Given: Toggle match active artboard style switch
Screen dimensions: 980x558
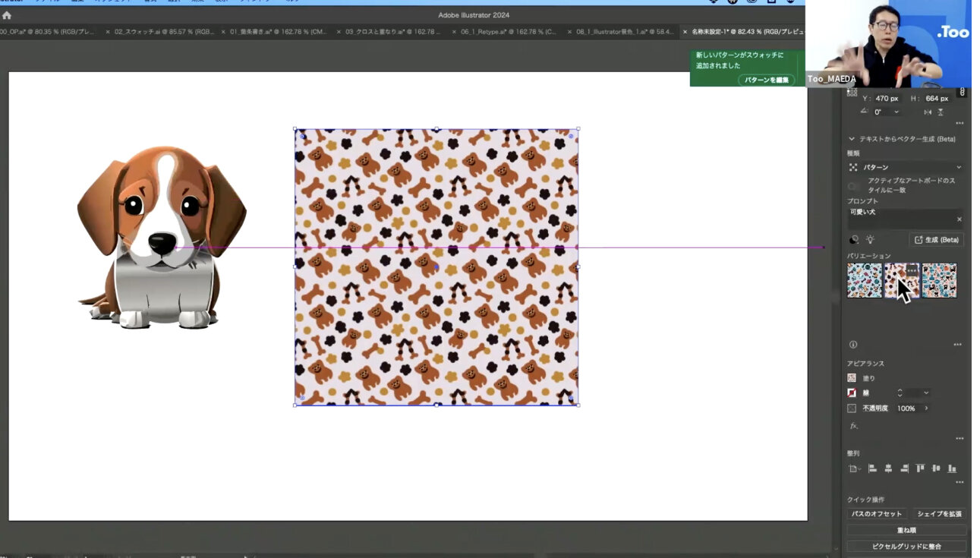Looking at the screenshot, I should click(x=855, y=186).
